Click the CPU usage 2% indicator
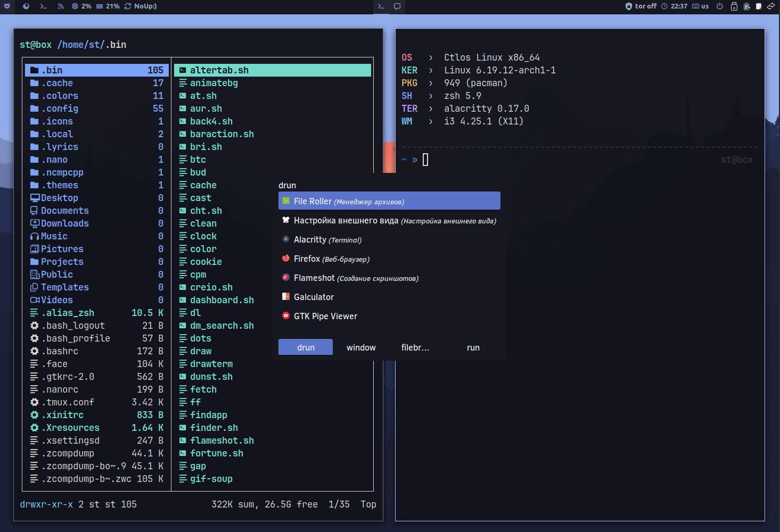 tap(81, 6)
